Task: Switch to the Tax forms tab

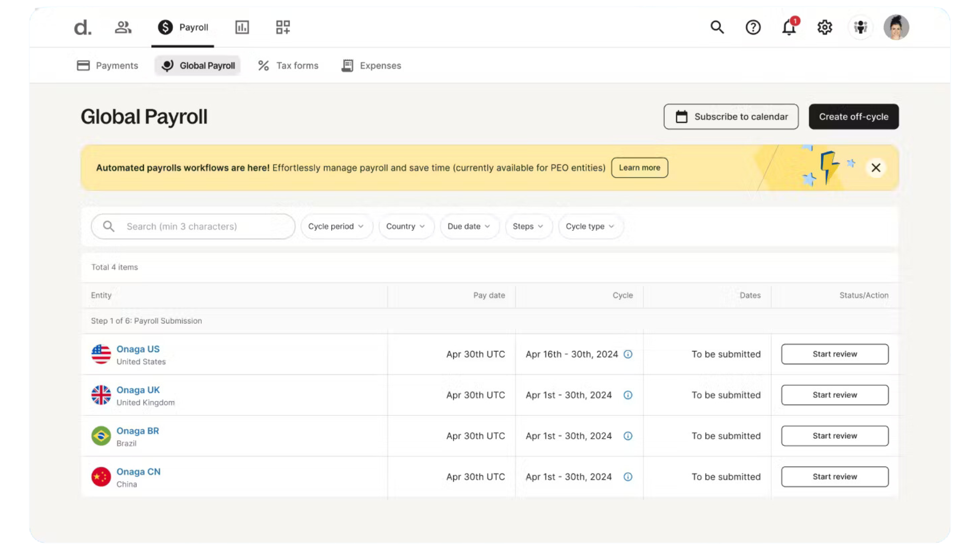Action: point(288,65)
